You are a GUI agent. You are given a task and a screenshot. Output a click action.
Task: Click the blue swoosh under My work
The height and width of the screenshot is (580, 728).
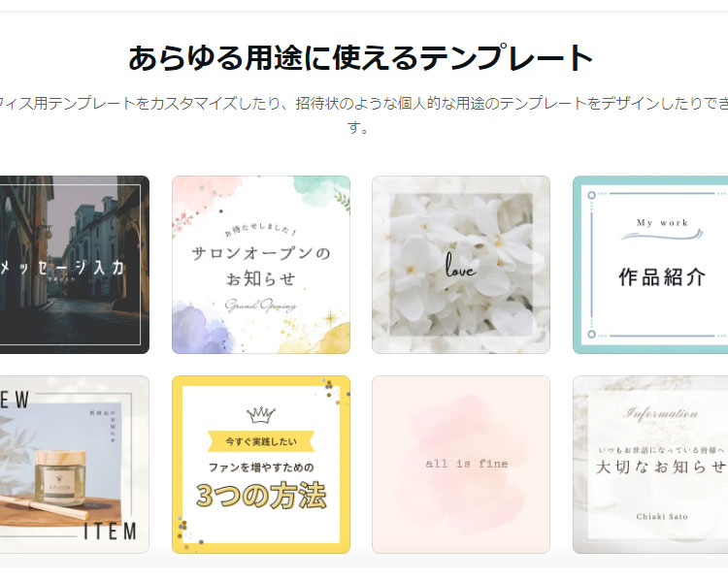point(662,236)
